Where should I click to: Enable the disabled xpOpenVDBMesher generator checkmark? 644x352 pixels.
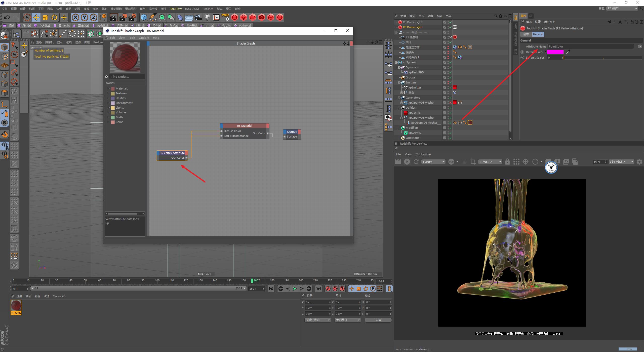tap(451, 102)
